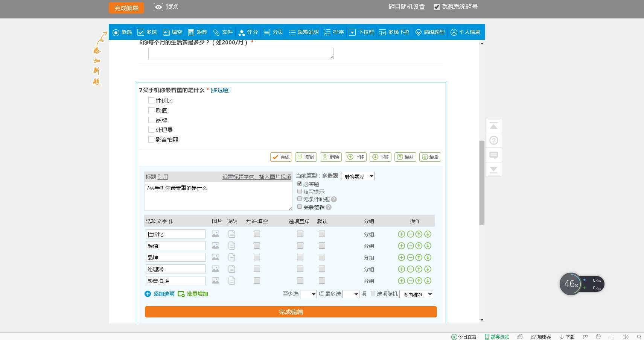Viewport: 644px width, 340px height.
Task: Click 分组 link in 性价比 row
Action: pyautogui.click(x=369, y=234)
